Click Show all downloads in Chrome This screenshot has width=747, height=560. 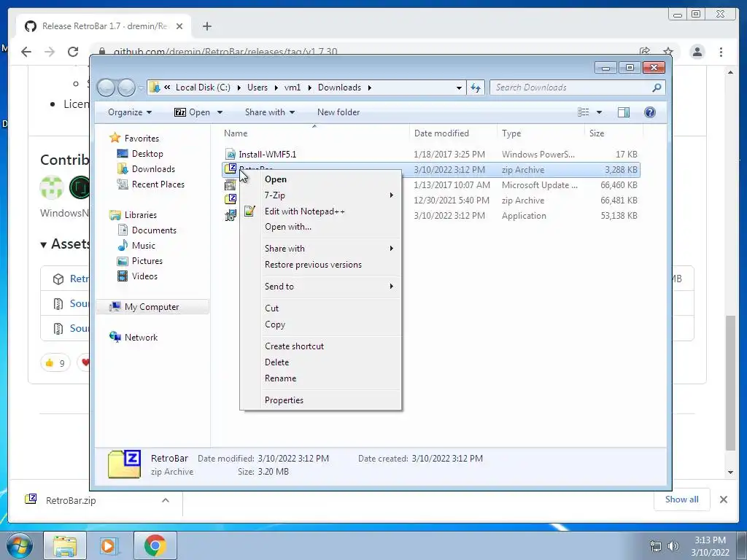click(682, 499)
